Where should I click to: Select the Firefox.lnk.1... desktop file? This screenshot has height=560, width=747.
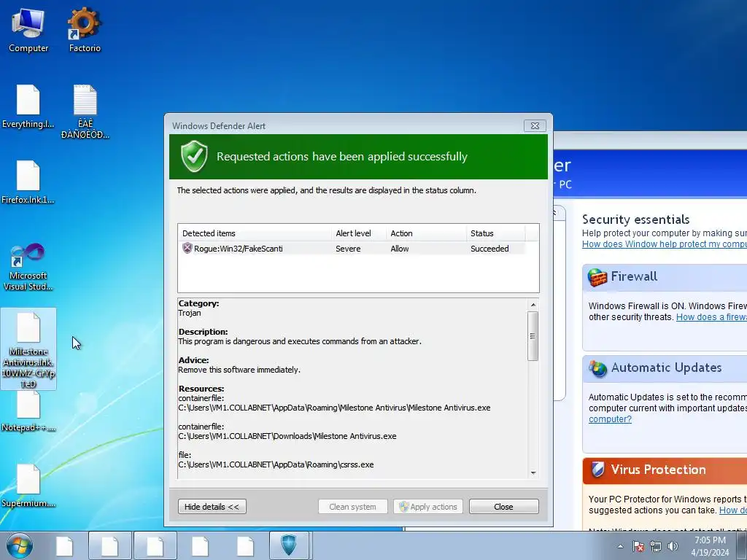coord(28,182)
